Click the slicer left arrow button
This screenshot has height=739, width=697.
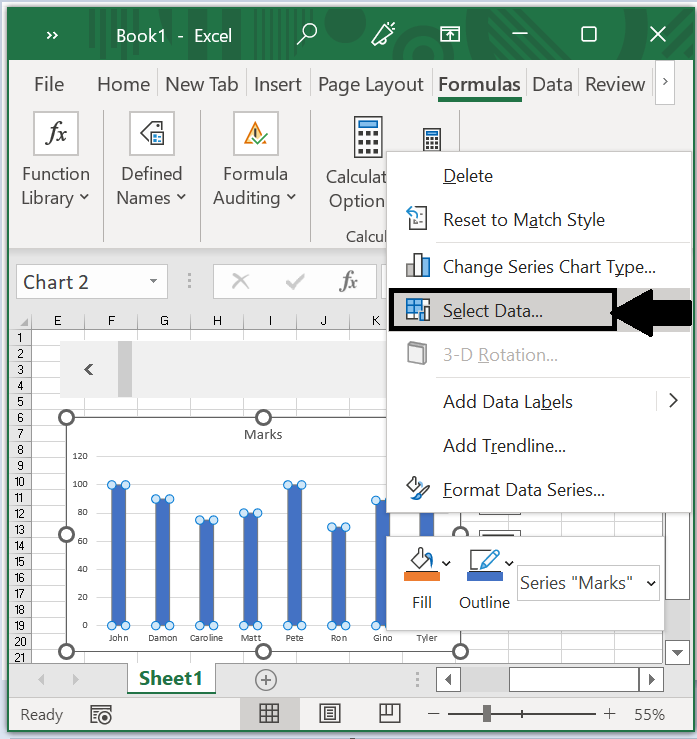point(89,370)
